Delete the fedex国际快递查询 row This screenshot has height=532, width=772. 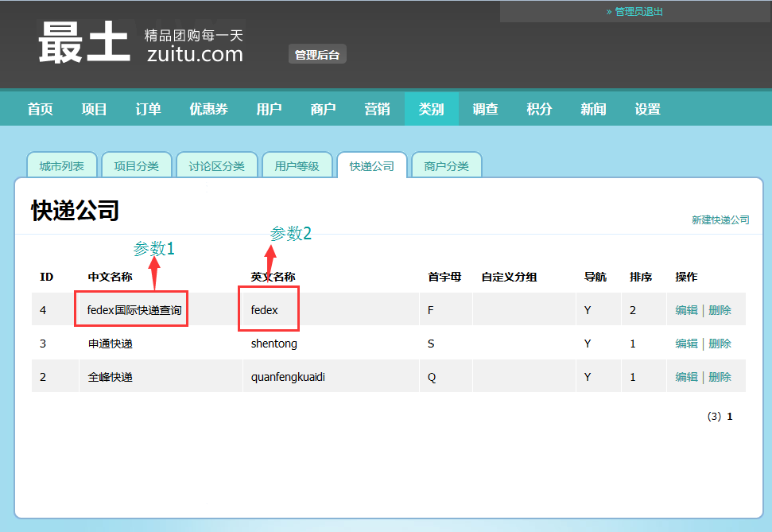click(x=720, y=310)
